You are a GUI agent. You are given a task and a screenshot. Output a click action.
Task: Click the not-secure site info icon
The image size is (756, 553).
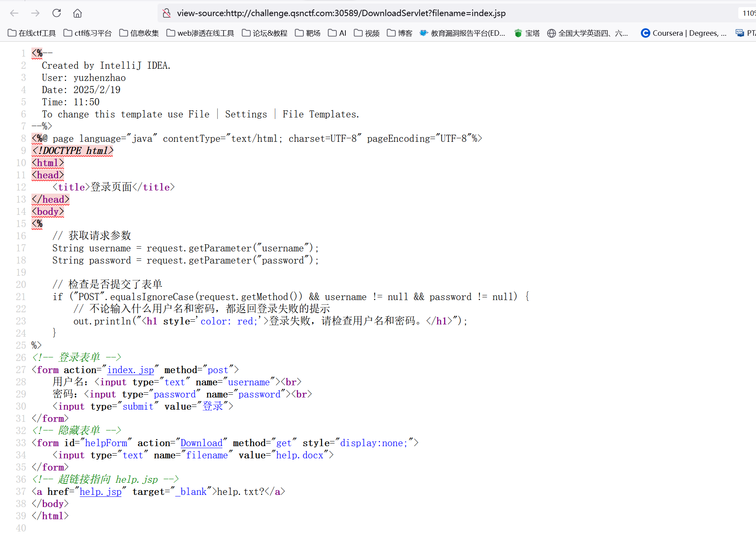[x=167, y=13]
